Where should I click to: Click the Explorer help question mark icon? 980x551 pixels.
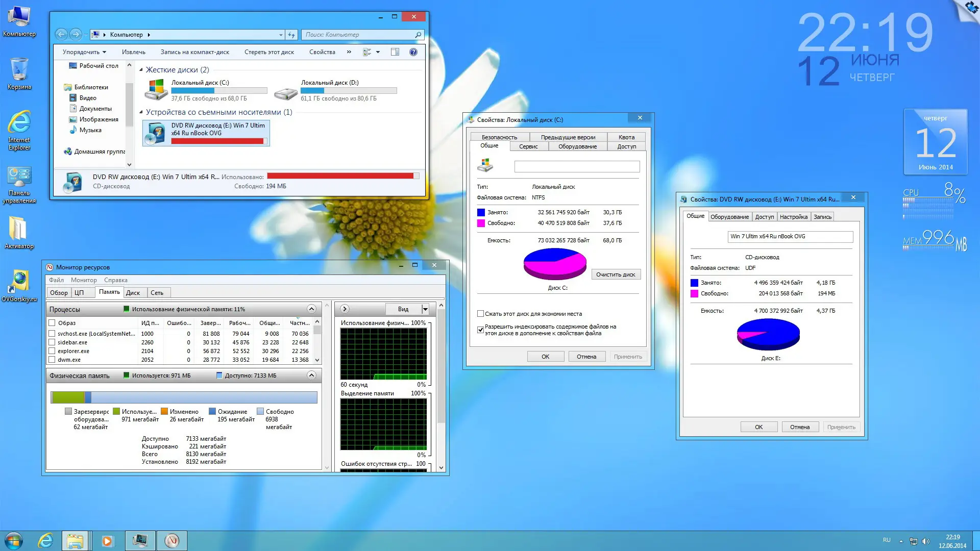click(413, 52)
